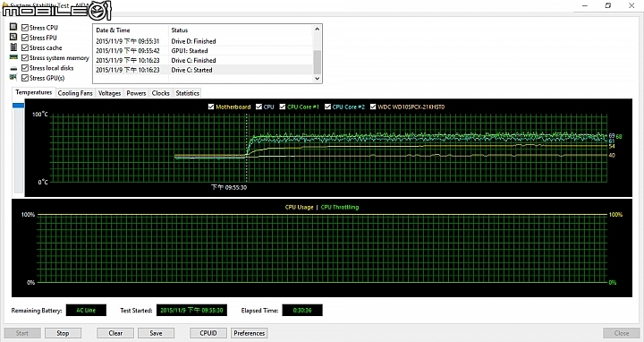Click the Test Started time value

tap(191, 311)
